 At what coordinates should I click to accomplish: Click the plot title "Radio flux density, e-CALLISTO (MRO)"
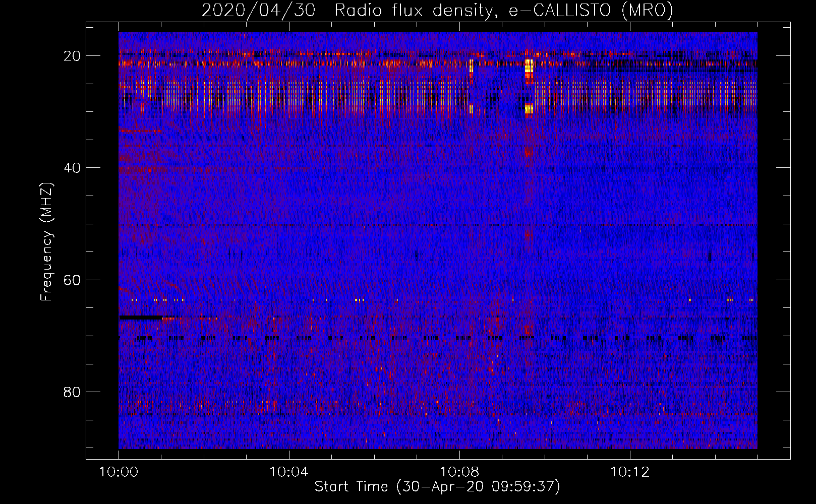pyautogui.click(x=504, y=10)
